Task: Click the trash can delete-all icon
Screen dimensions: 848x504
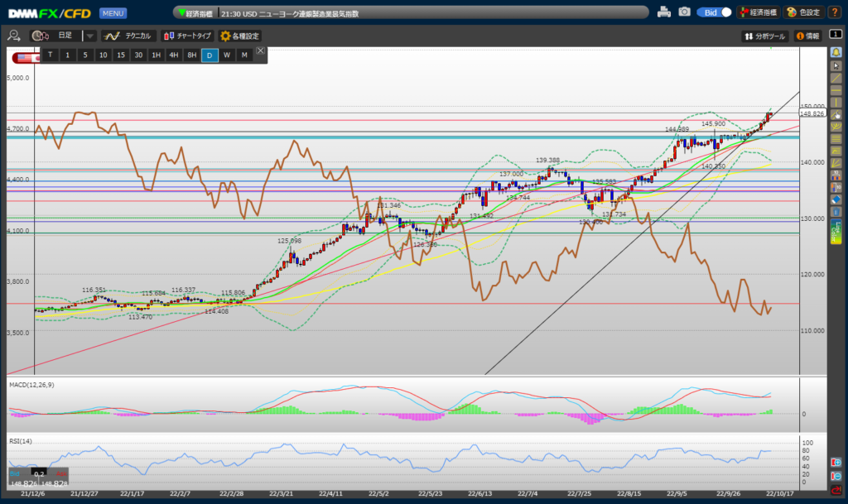Action: 836,213
